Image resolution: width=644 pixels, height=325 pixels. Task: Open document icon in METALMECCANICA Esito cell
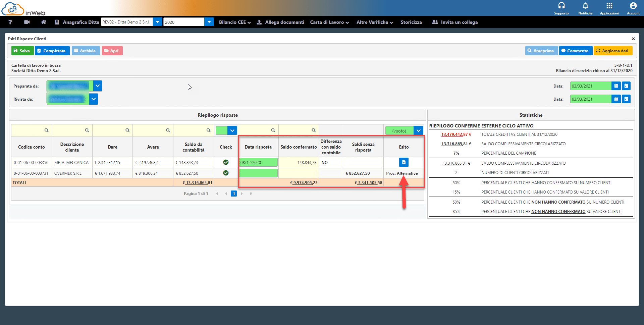404,162
